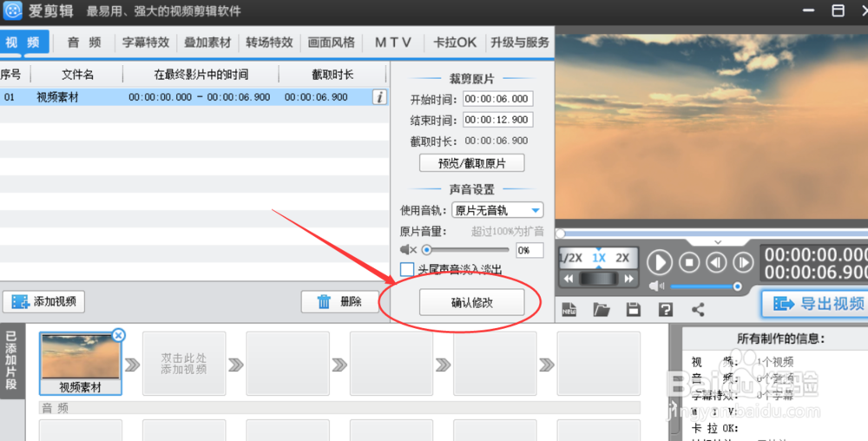868x441 pixels.
Task: Save project with floppy disk icon
Action: coord(634,309)
